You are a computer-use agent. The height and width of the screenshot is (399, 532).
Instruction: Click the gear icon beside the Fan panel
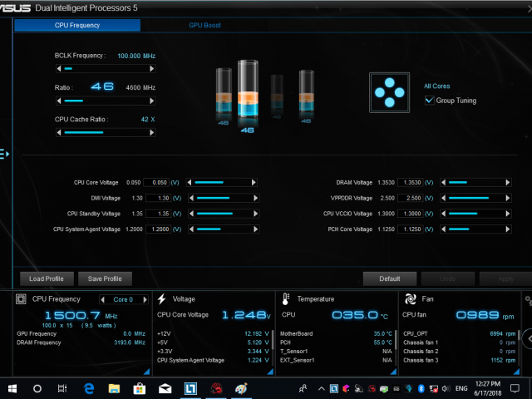[527, 298]
